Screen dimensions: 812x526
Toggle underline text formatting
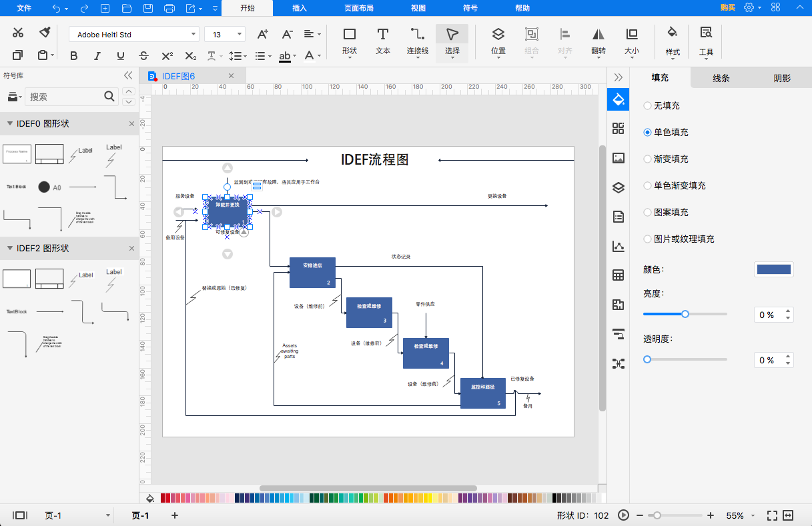pos(120,56)
